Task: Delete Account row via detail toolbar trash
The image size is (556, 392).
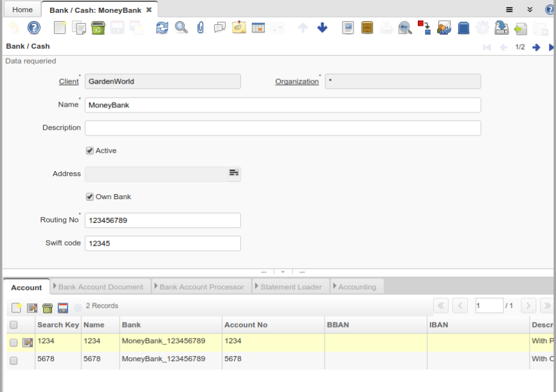Action: (x=48, y=308)
